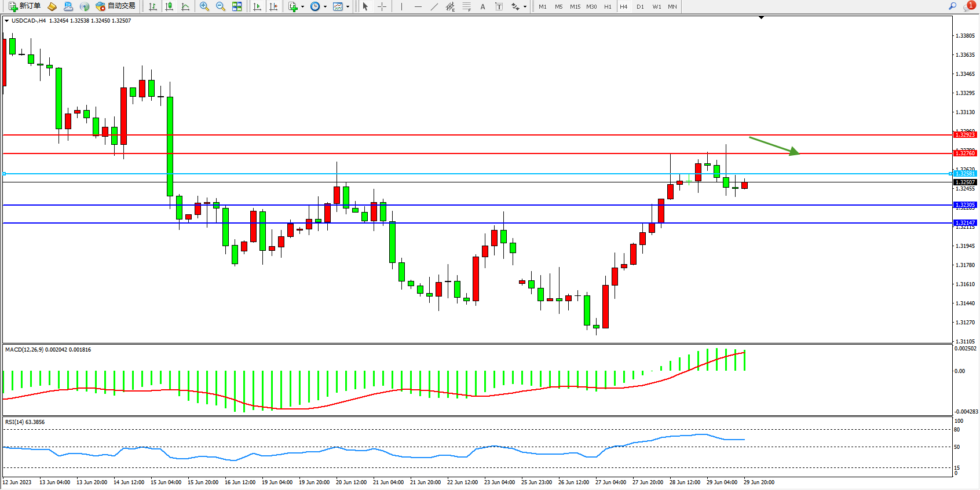The width and height of the screenshot is (980, 490).
Task: Select the vertical line drawing tool
Action: [401, 6]
